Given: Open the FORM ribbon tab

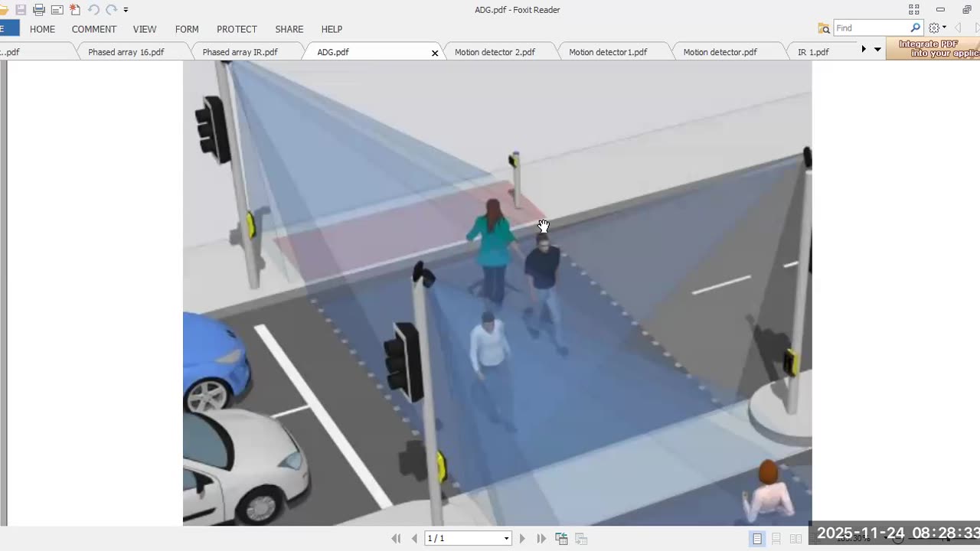Looking at the screenshot, I should click(187, 29).
